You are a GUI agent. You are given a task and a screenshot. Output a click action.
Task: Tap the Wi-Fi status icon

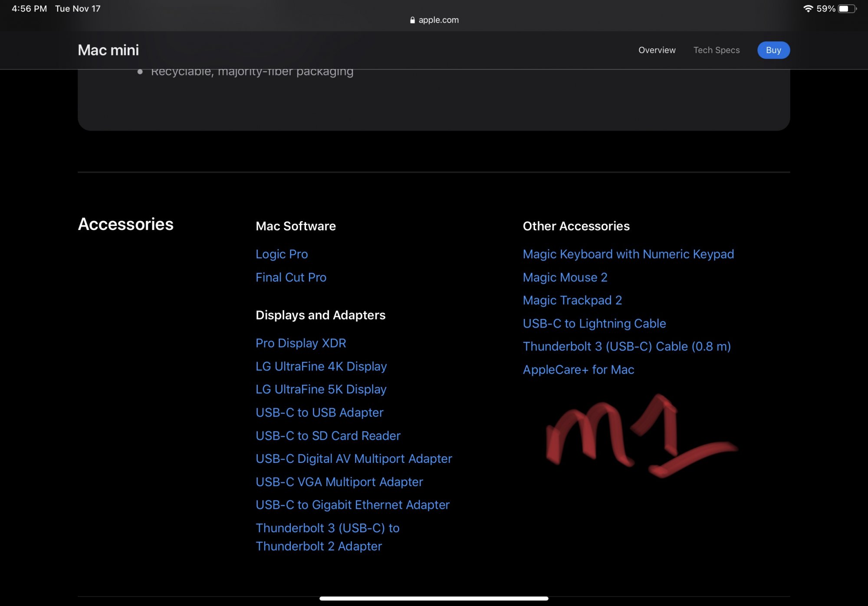point(808,9)
